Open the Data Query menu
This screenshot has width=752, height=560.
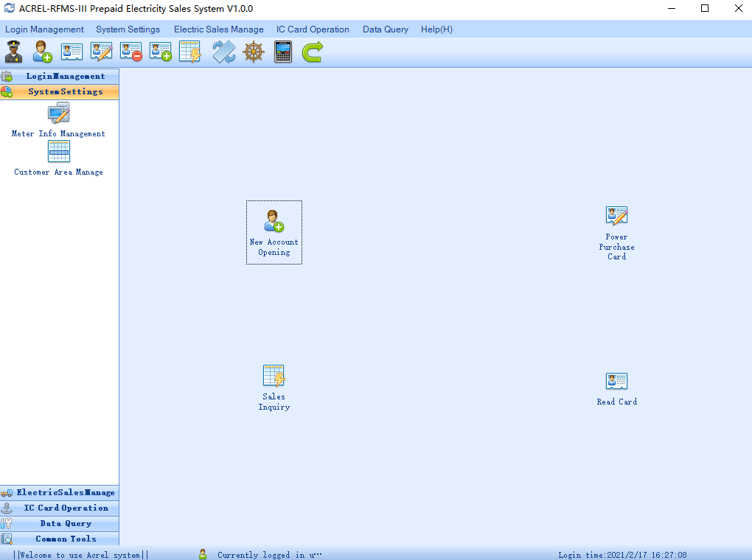385,29
